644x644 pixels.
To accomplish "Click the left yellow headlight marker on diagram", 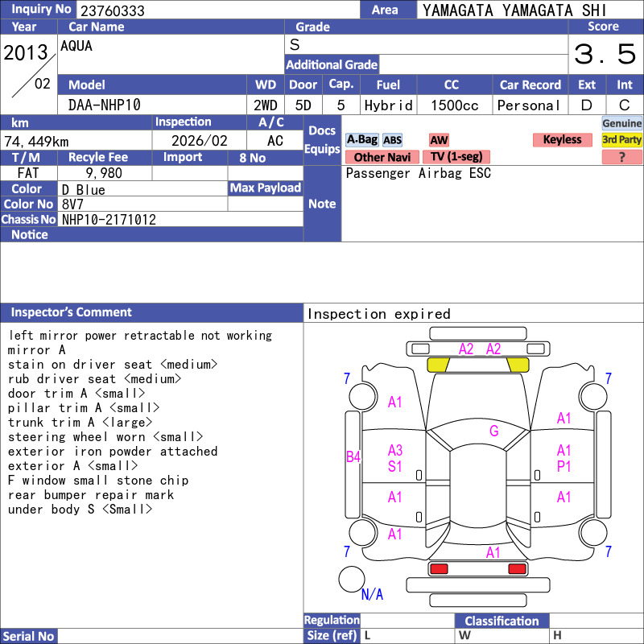I will pos(438,365).
